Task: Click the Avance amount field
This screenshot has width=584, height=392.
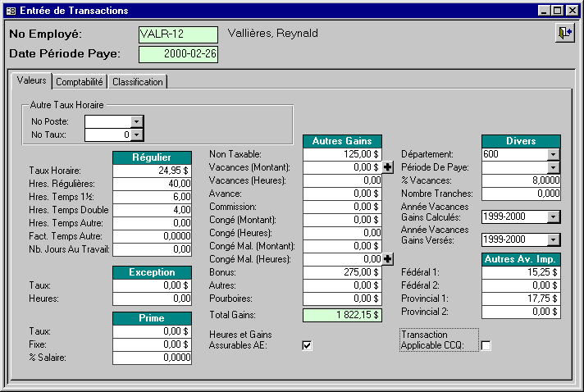Action: pyautogui.click(x=342, y=194)
